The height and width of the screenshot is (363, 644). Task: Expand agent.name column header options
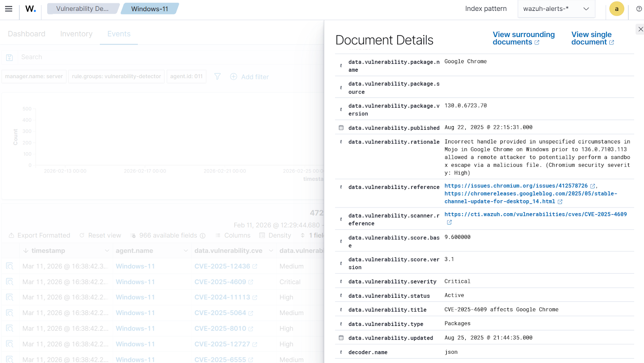[186, 251]
